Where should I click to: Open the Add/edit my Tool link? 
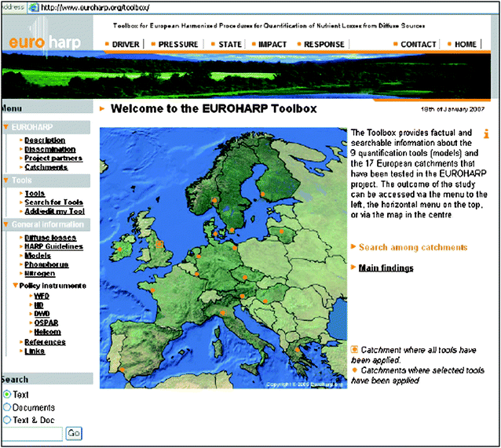coord(55,211)
